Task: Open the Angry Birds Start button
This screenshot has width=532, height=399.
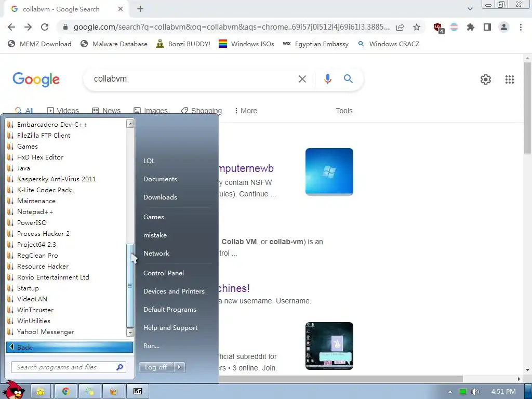Action: click(x=14, y=391)
